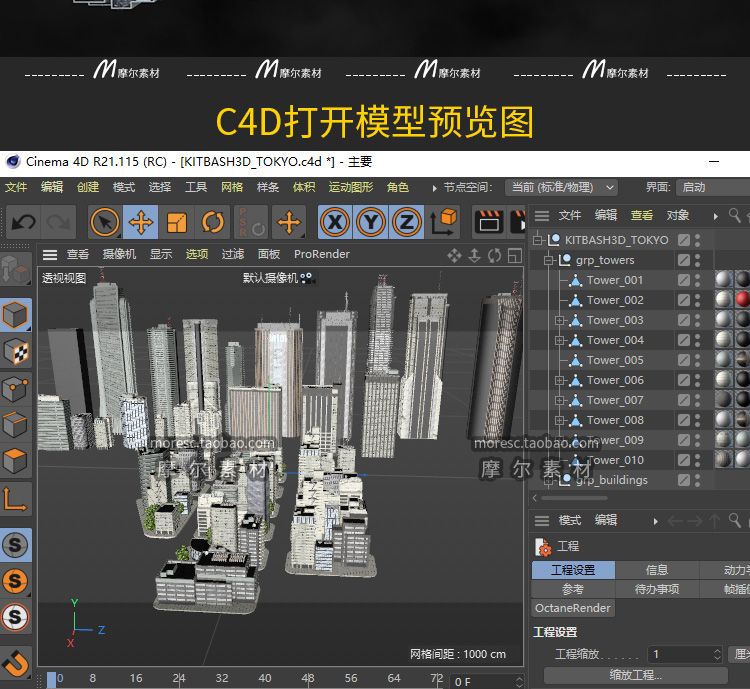The width and height of the screenshot is (750, 689).
Task: Select Edges mode icon
Action: [15, 425]
